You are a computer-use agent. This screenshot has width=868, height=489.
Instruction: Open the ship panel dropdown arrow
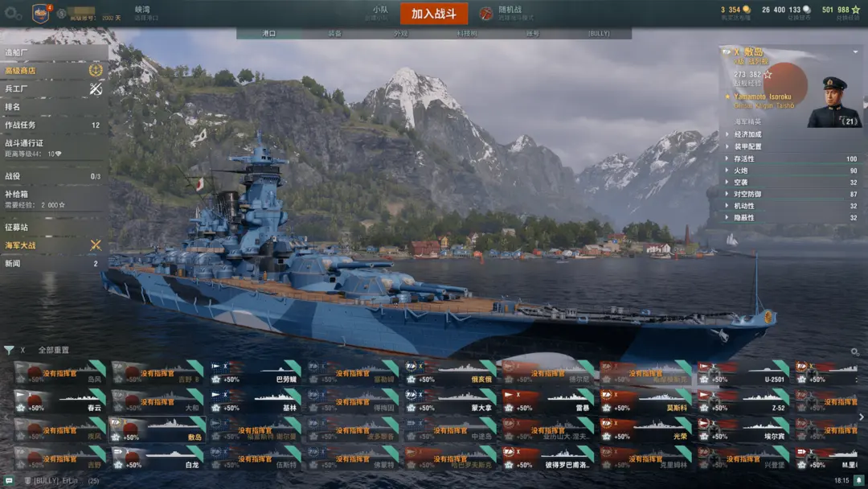coord(855,52)
